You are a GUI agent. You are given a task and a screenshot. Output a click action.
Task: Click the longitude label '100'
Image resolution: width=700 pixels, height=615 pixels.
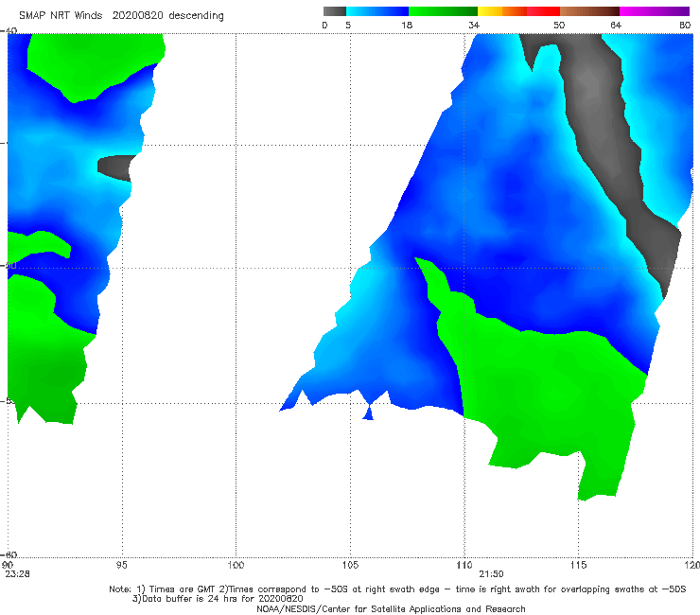[236, 565]
